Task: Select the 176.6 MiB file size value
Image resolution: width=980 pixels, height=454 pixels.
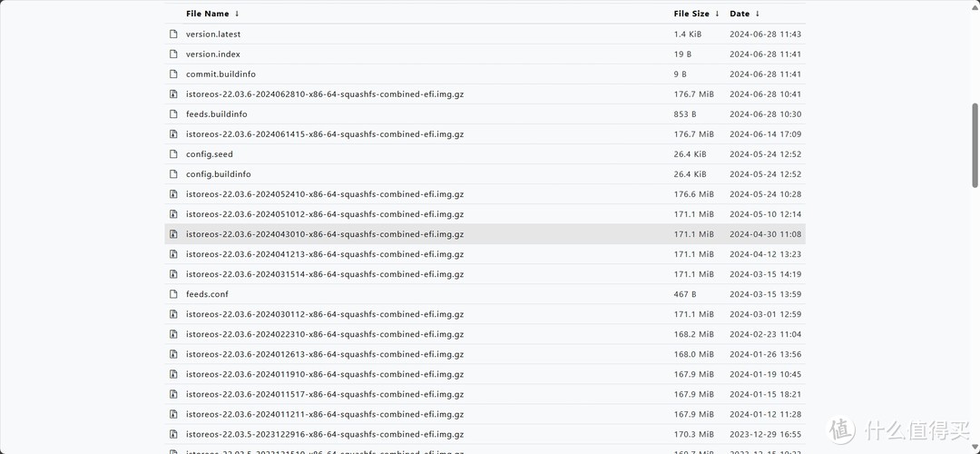Action: 694,194
